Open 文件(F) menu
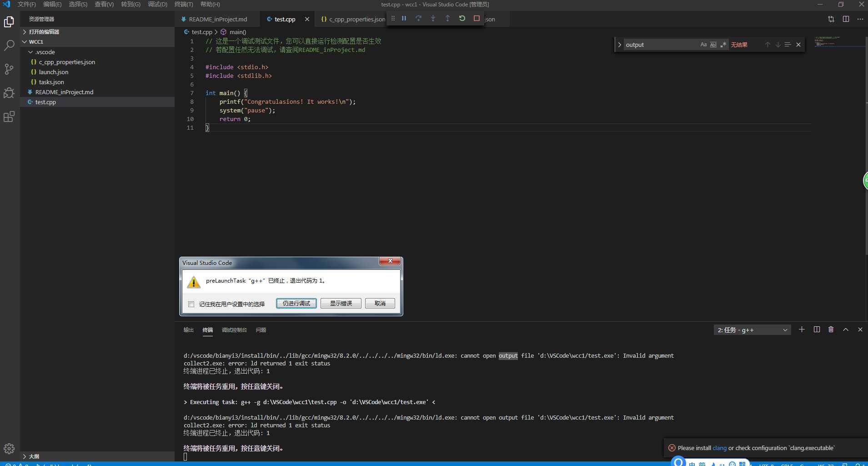 pos(27,4)
